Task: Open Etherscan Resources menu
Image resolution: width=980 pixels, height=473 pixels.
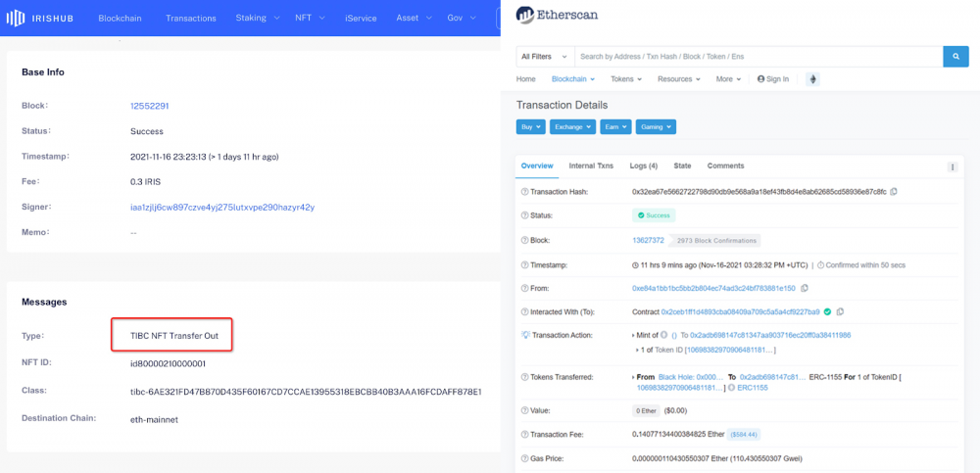Action: [679, 79]
